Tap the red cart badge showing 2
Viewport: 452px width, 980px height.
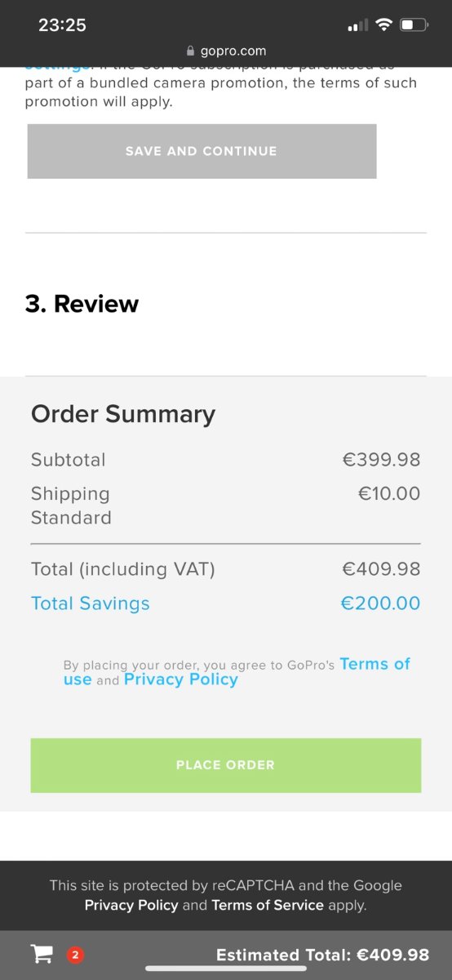75,955
